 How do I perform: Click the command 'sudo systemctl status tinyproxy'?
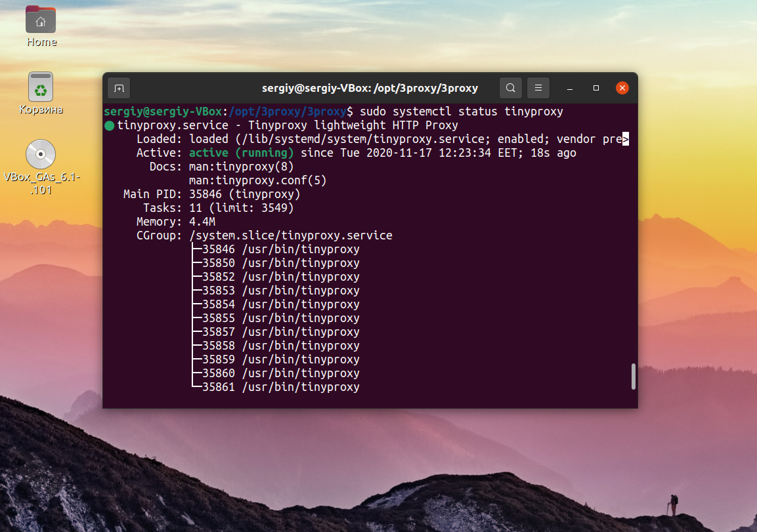(x=462, y=112)
